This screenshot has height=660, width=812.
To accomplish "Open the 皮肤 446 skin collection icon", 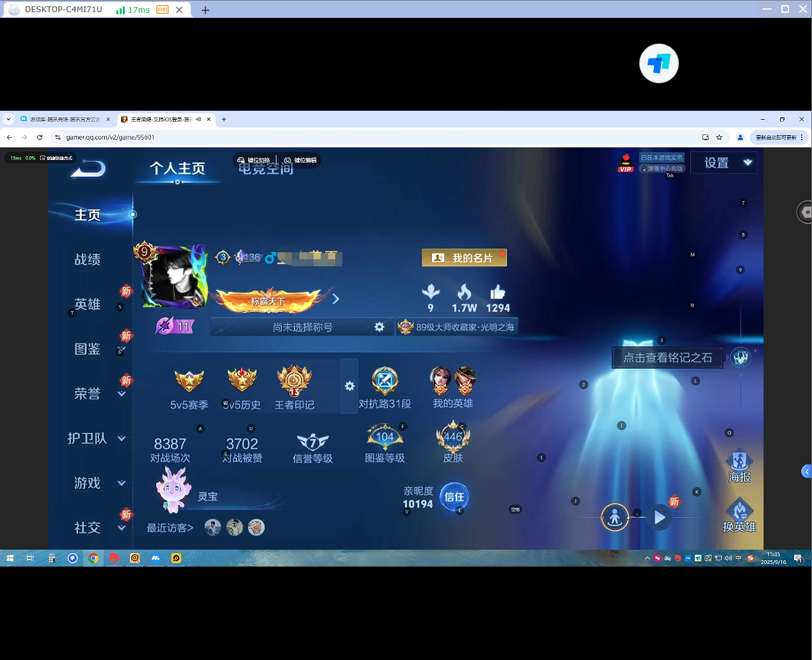I will click(x=453, y=437).
